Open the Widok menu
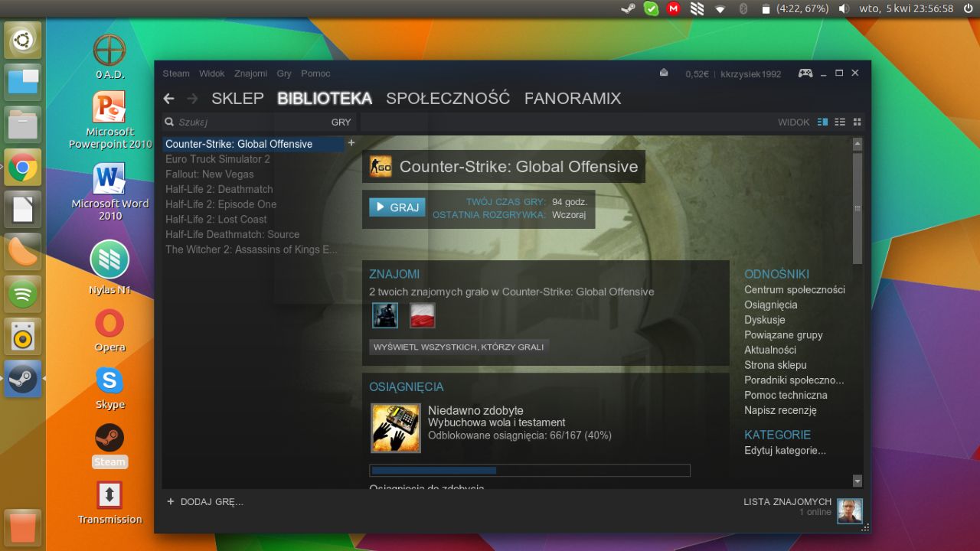Screen dimensions: 980x551 click(212, 73)
